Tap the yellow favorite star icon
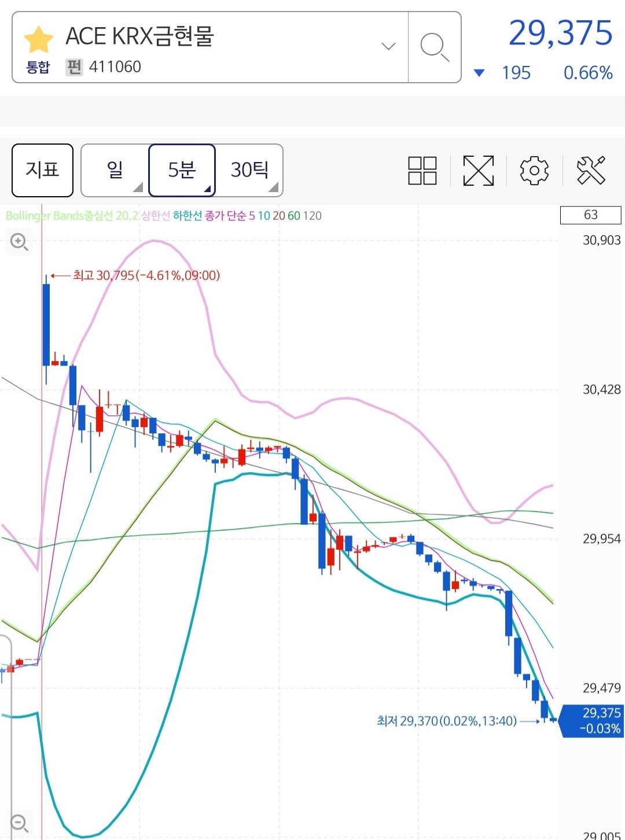This screenshot has height=840, width=625. [x=38, y=39]
